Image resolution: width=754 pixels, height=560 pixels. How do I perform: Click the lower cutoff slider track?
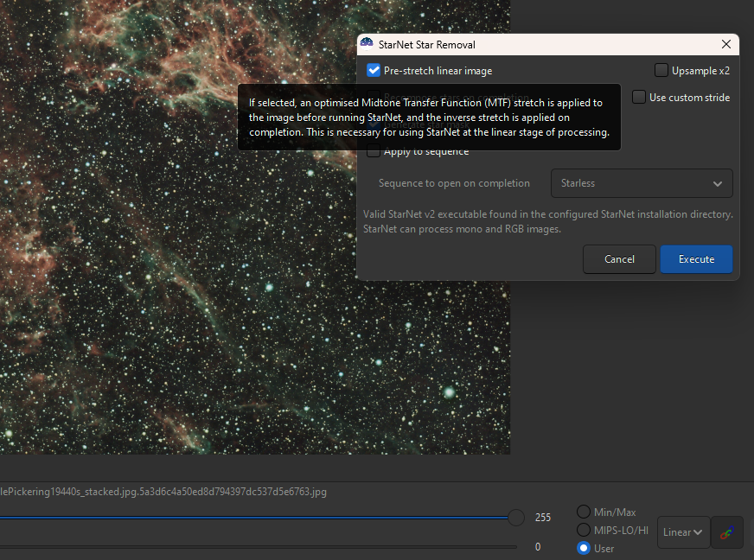tap(259, 546)
